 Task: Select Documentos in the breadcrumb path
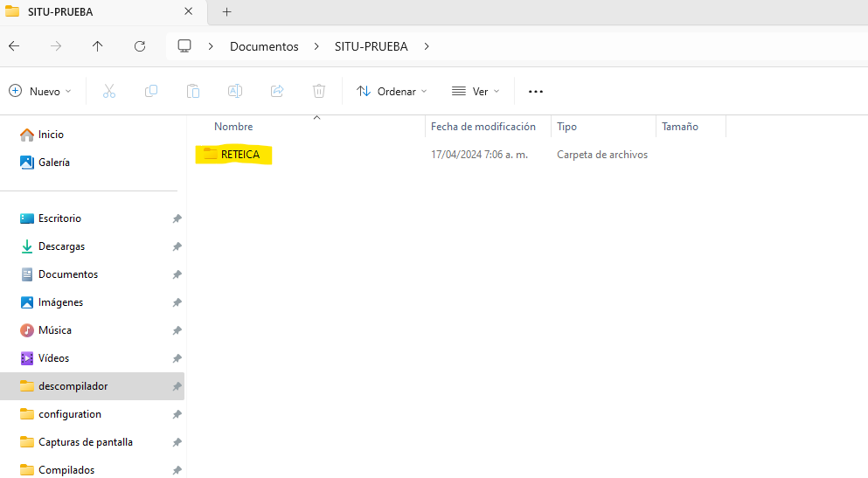[264, 46]
